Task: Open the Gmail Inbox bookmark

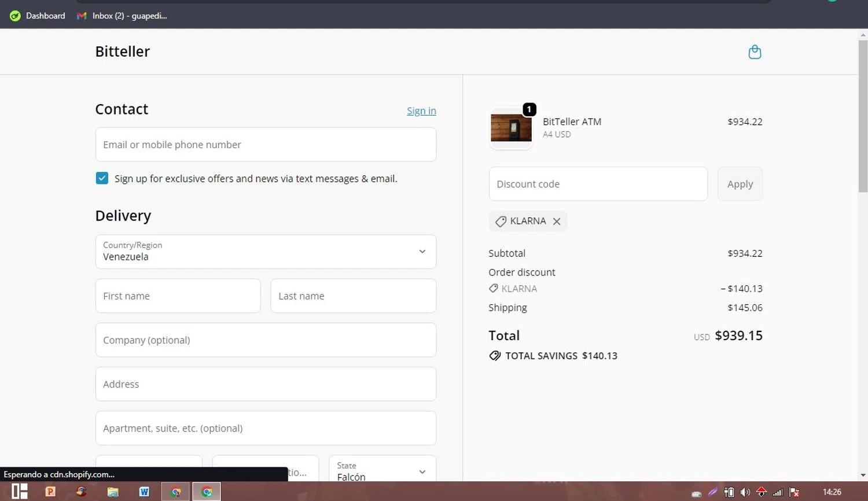Action: point(122,16)
